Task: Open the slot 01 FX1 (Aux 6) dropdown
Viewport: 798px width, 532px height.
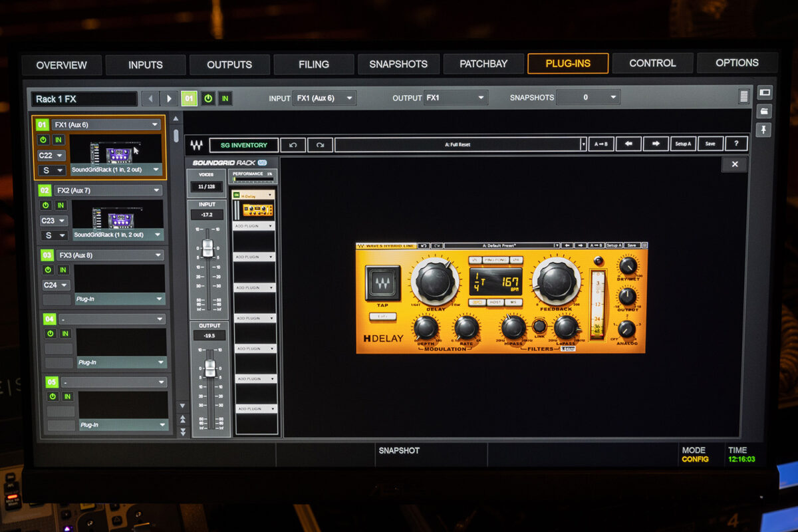Action: pyautogui.click(x=106, y=124)
